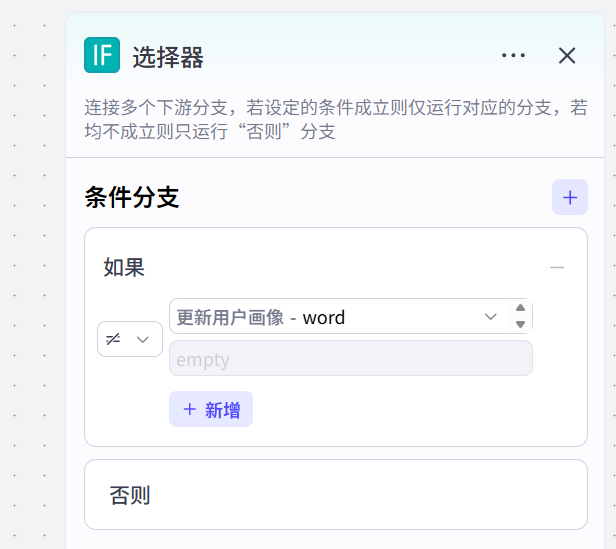Remove the 如果 branch with minus icon

click(557, 268)
